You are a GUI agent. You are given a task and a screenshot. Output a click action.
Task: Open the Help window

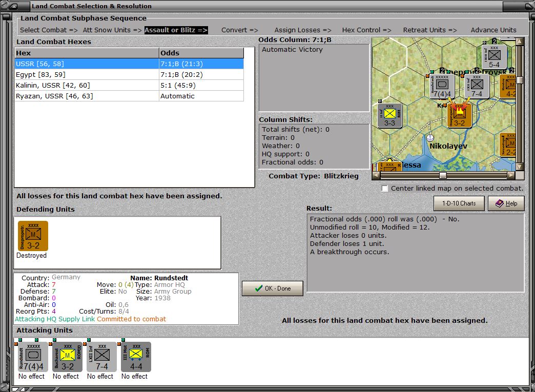506,203
